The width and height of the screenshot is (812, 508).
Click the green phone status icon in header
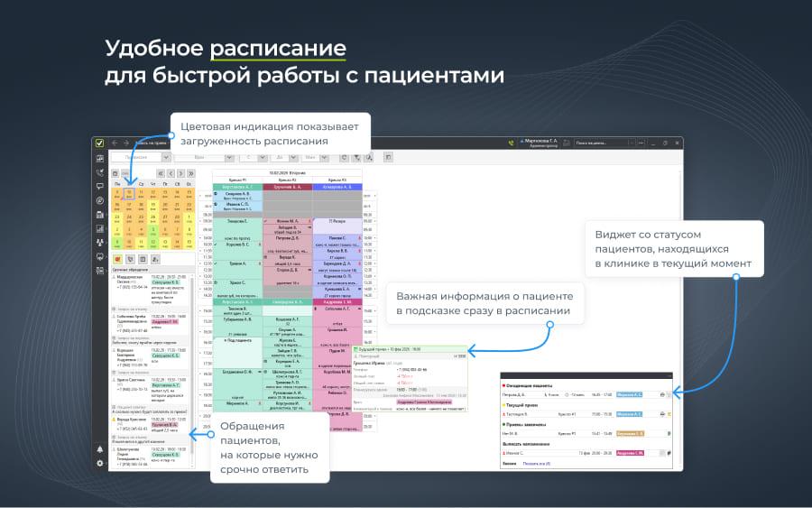511,143
